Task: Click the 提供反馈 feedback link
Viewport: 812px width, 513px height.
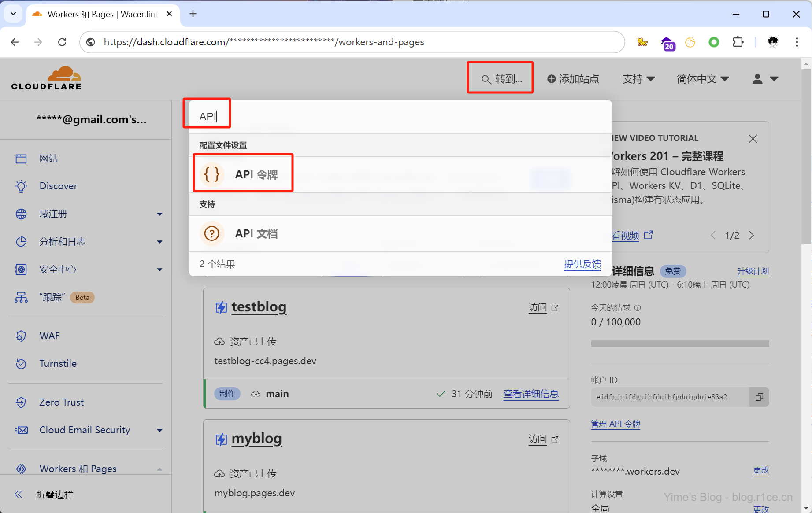Action: pos(582,264)
